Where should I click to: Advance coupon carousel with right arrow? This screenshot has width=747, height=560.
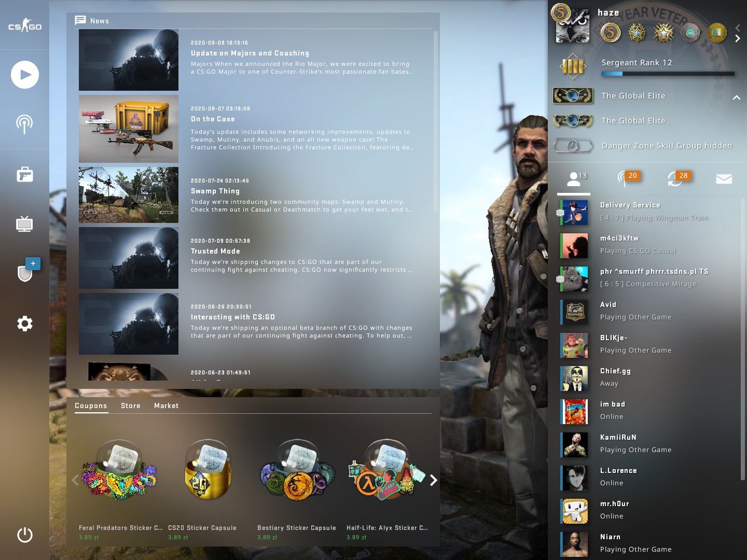coord(434,481)
